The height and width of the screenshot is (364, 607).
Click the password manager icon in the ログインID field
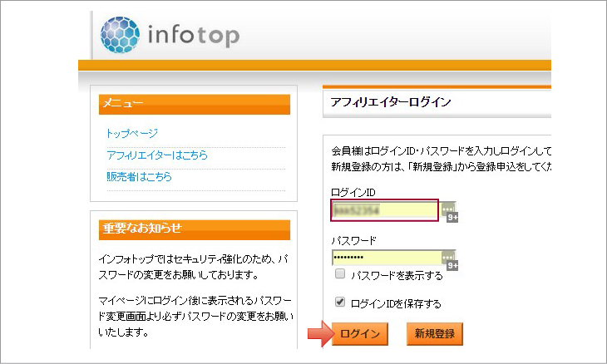point(448,208)
